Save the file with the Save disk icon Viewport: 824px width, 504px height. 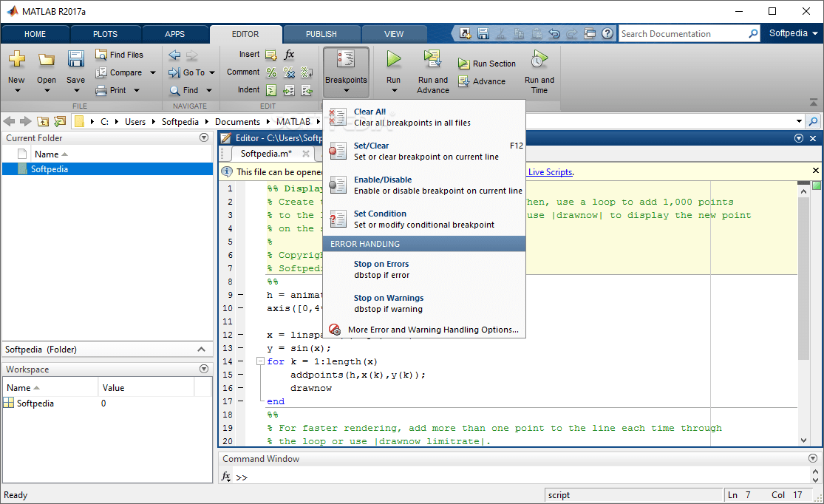click(75, 59)
